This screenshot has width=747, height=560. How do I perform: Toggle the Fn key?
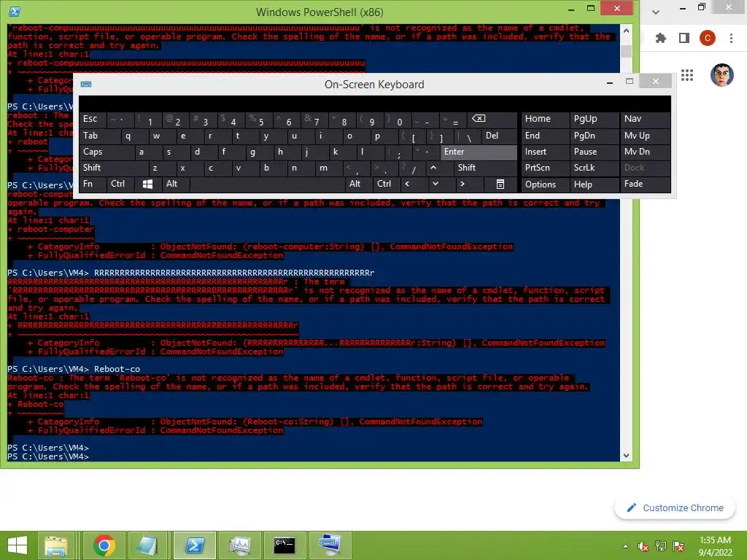(93, 184)
